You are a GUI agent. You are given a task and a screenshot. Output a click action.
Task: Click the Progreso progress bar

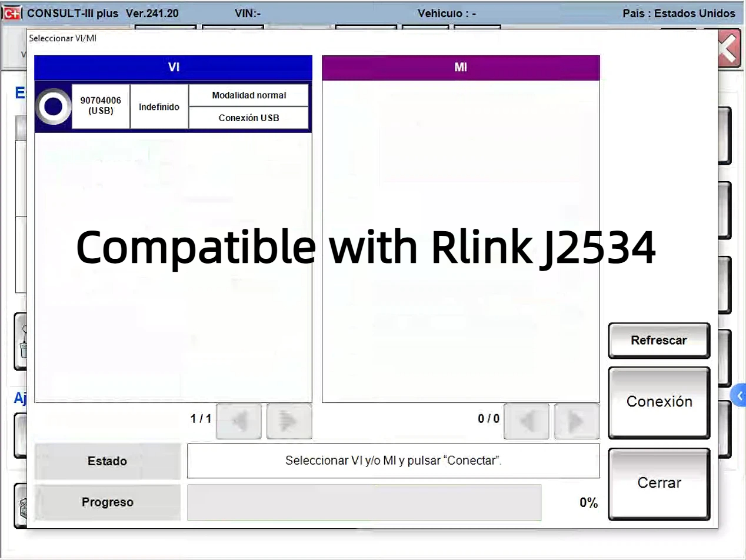point(364,502)
